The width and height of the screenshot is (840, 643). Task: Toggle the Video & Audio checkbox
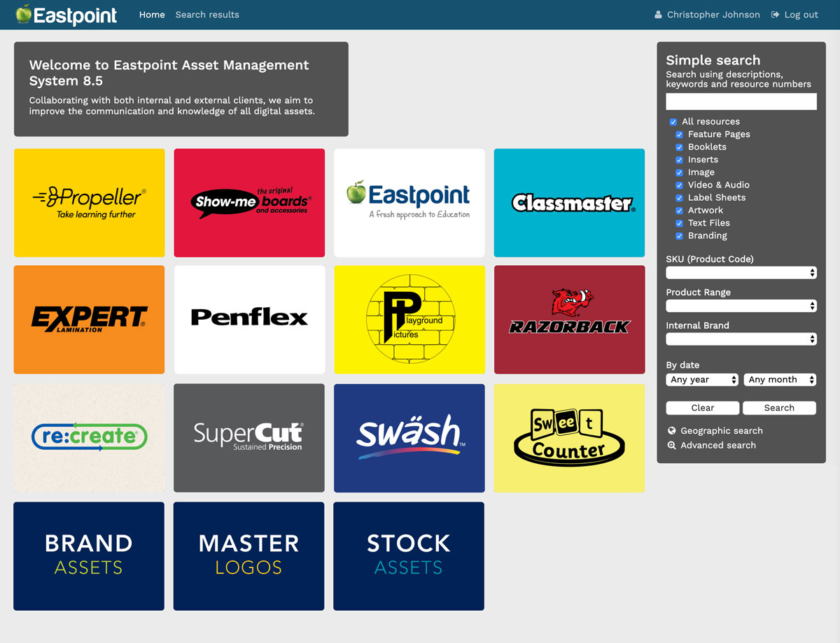679,185
